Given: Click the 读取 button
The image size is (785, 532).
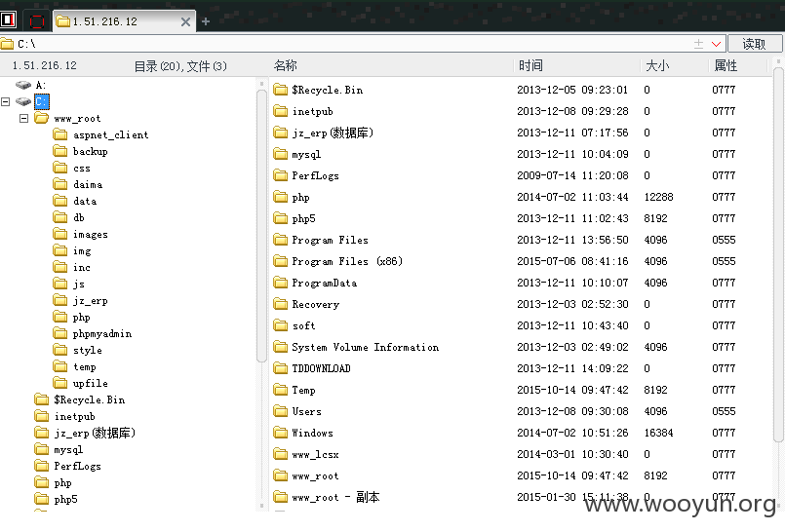Looking at the screenshot, I should point(754,44).
